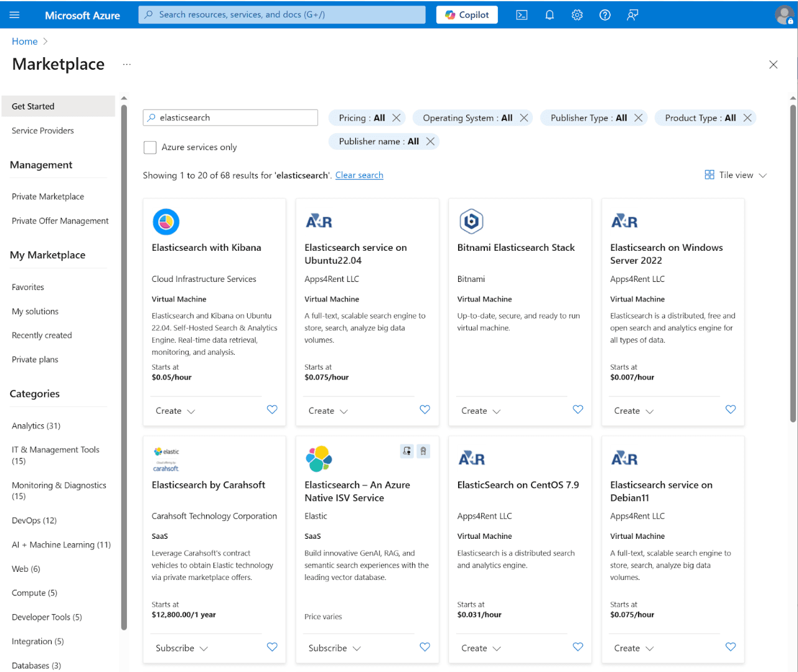
Task: Open the Help menu
Action: tap(604, 14)
